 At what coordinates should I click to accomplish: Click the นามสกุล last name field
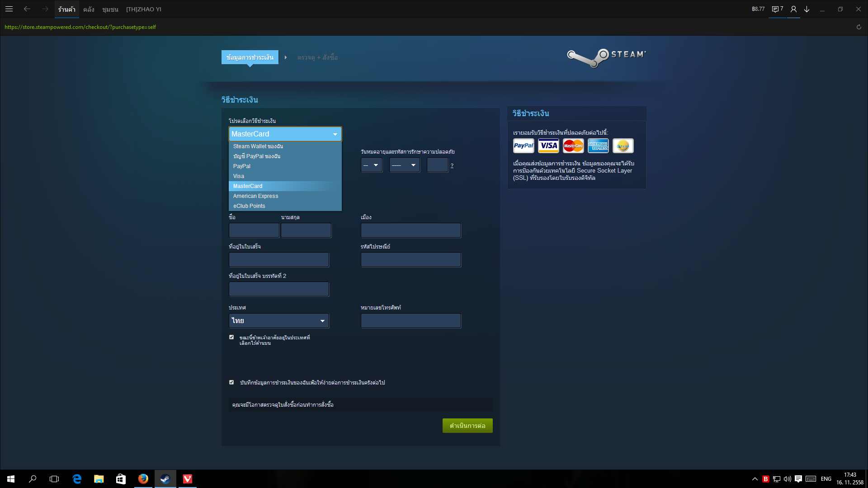(306, 230)
